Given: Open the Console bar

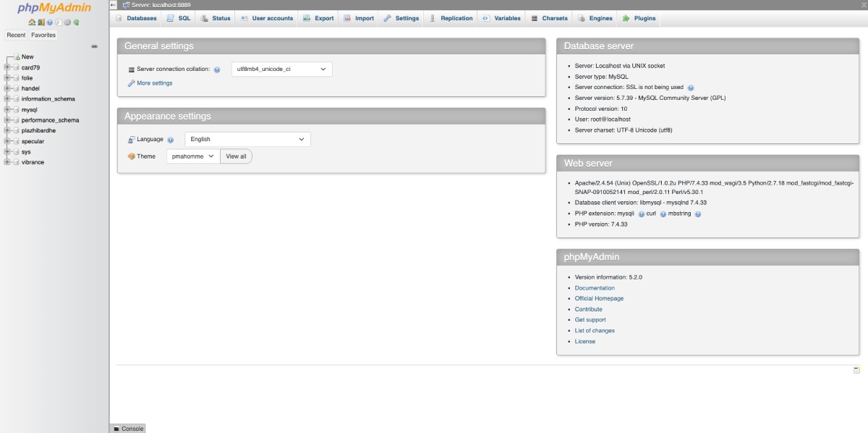Looking at the screenshot, I should [128, 429].
